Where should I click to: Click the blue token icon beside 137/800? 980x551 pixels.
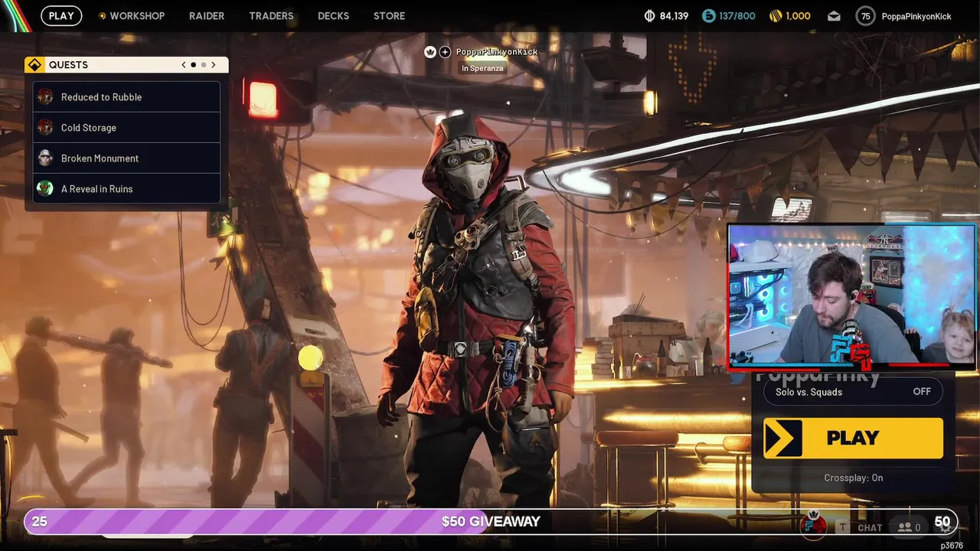(x=708, y=16)
